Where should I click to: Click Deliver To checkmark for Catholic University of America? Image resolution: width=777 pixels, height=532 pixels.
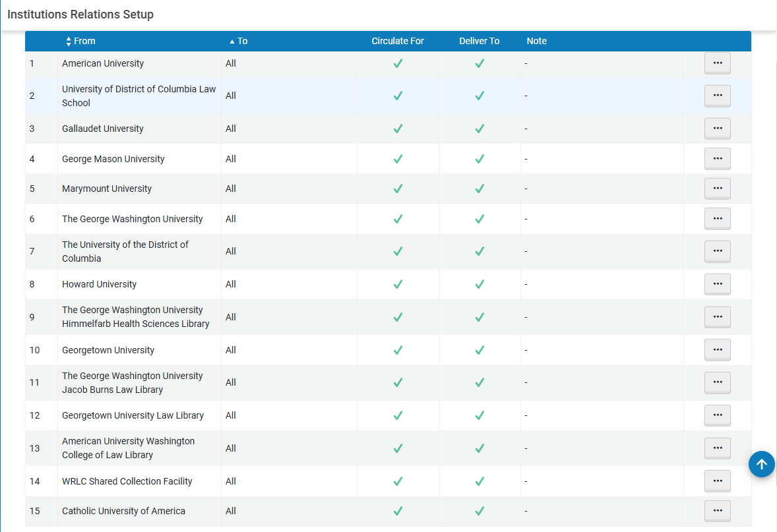480,511
